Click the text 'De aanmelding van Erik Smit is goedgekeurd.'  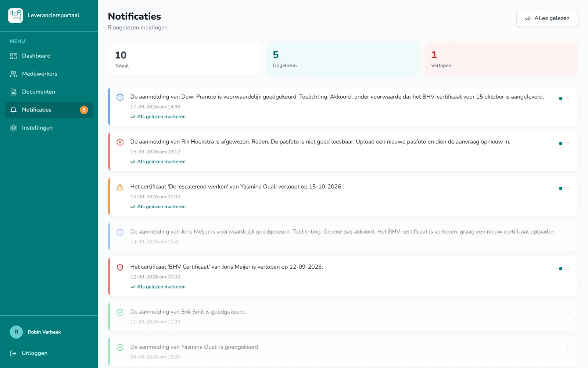(188, 312)
